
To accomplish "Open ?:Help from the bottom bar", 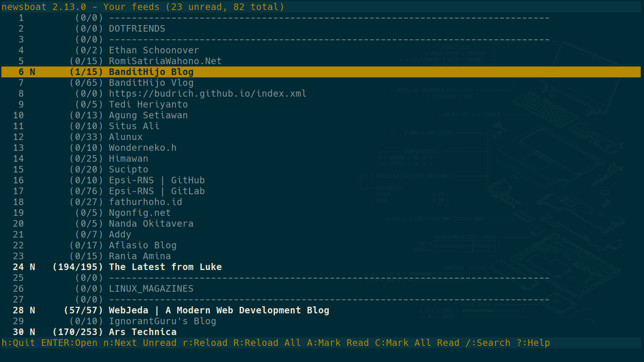I will click(x=533, y=343).
